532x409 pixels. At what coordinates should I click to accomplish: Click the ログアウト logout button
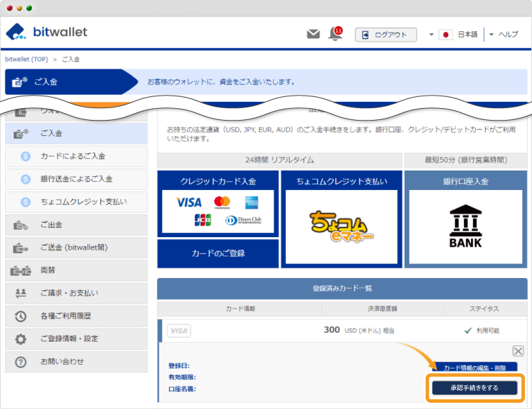(386, 35)
